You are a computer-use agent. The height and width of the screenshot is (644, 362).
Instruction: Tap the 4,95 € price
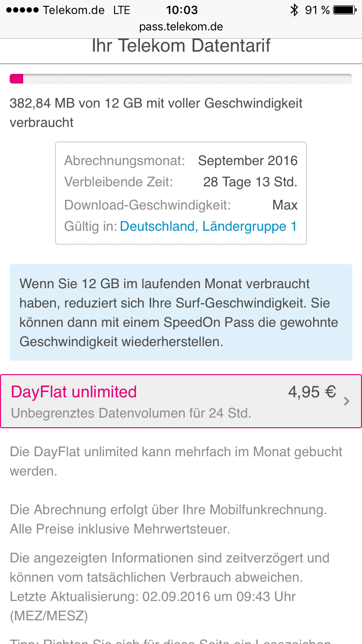click(312, 392)
